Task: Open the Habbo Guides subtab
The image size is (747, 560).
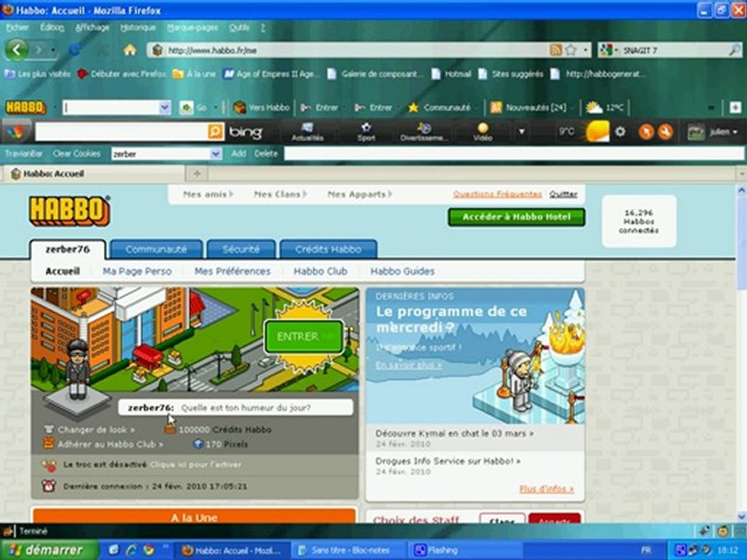Action: [402, 271]
